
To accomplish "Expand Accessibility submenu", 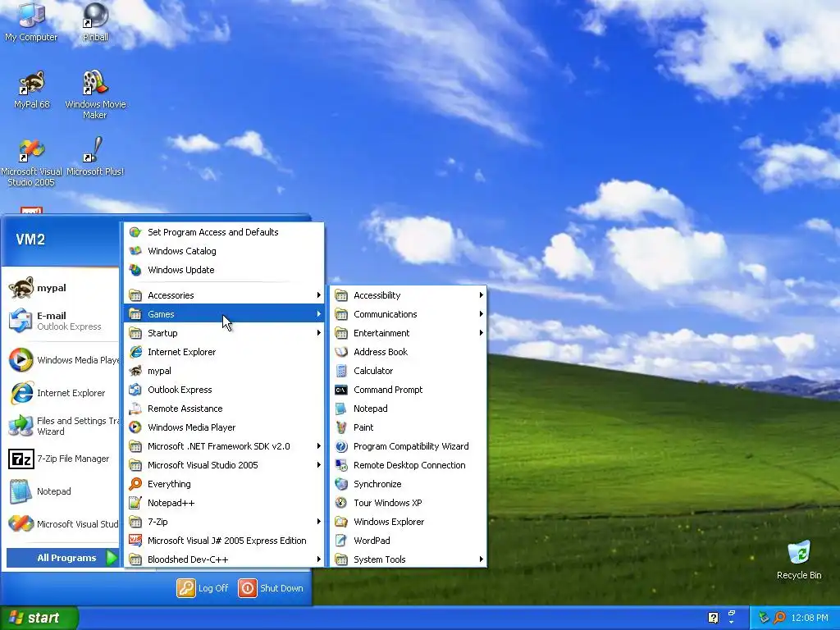I will point(409,295).
